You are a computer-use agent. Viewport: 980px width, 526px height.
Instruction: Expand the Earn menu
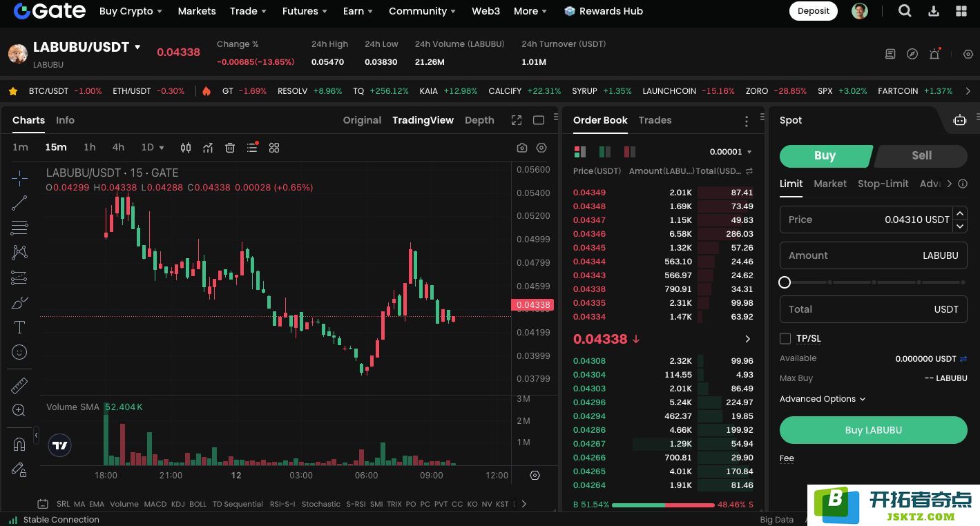(x=358, y=11)
